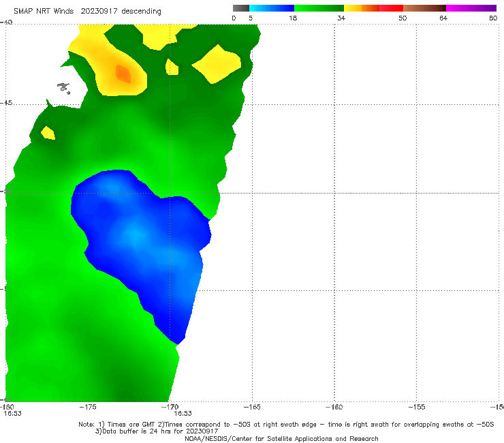Click the red segment of the color bar
The width and height of the screenshot is (504, 443).
(391, 8)
